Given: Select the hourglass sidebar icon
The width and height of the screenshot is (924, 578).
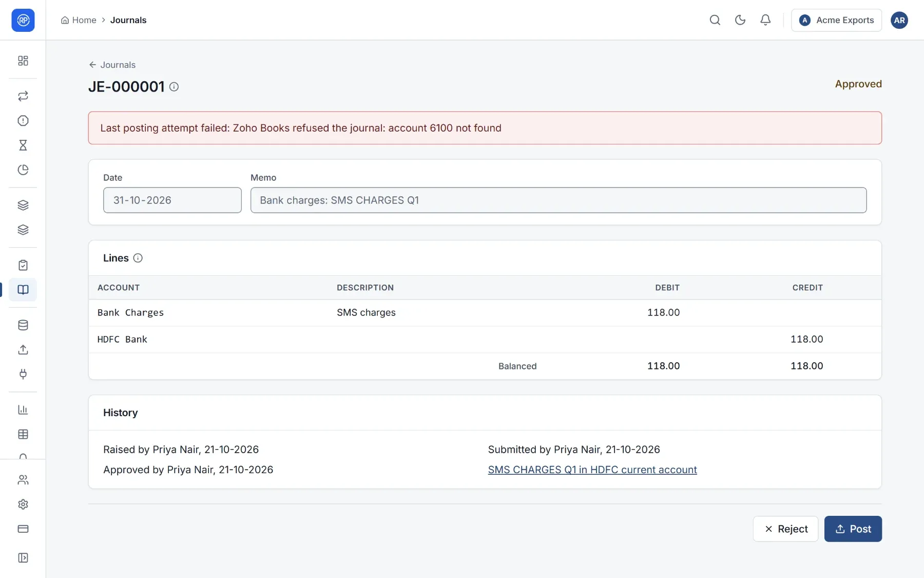Looking at the screenshot, I should click(x=23, y=145).
